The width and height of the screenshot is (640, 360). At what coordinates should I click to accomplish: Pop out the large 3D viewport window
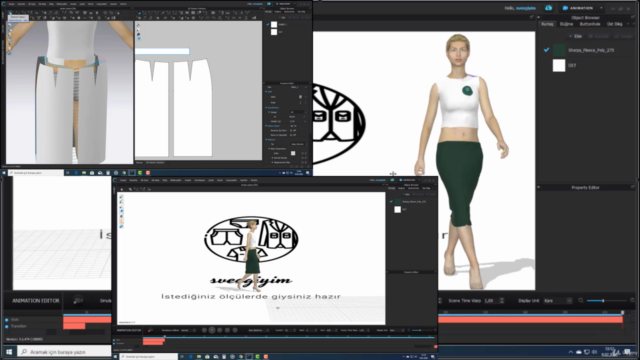pos(531,17)
